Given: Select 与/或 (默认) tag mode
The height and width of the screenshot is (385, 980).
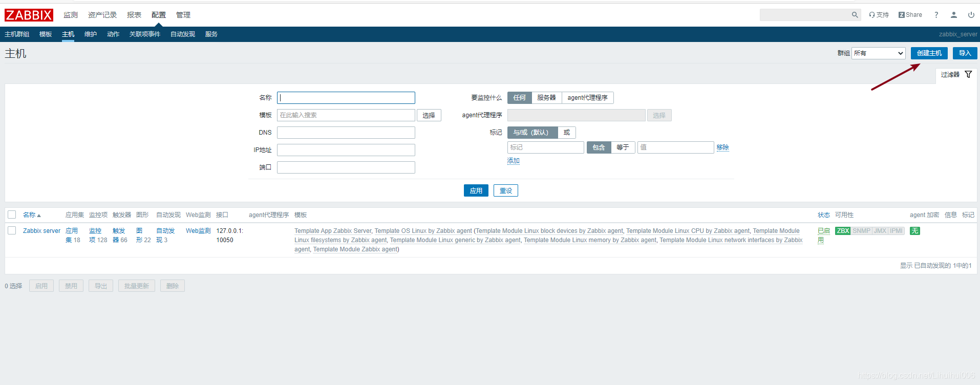Looking at the screenshot, I should pyautogui.click(x=532, y=133).
